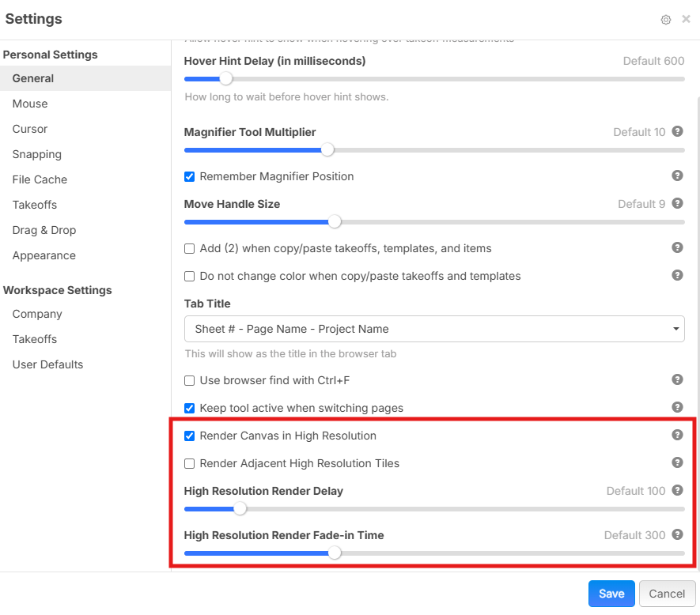
Task: Open Company under Workspace Settings
Action: pyautogui.click(x=85, y=314)
